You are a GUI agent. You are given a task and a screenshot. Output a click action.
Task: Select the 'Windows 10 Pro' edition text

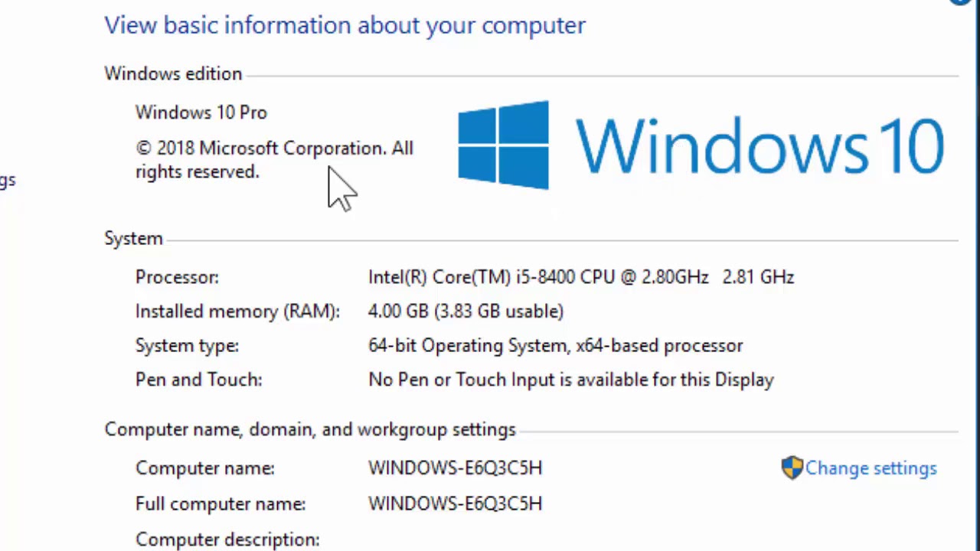(x=201, y=112)
